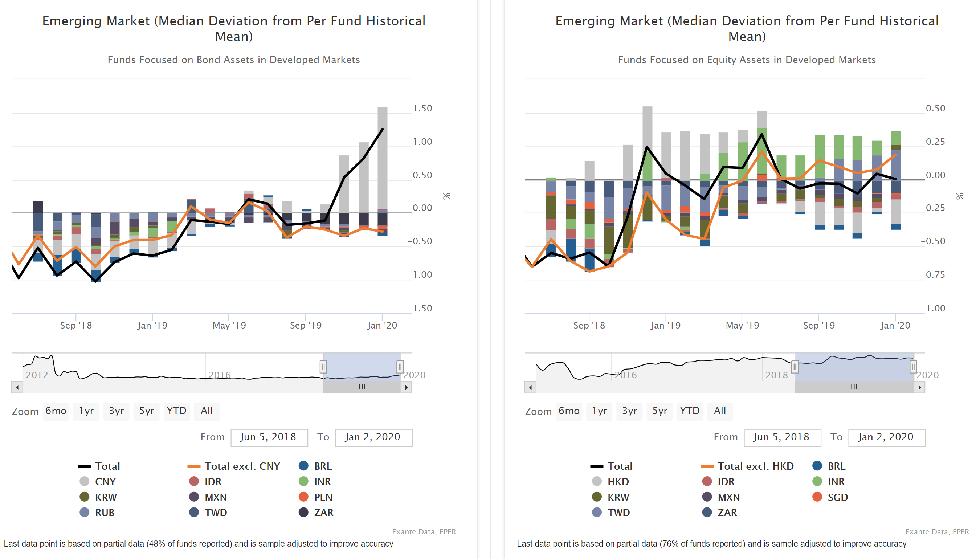
Task: Select 1yr zoom in equity chart
Action: click(599, 411)
